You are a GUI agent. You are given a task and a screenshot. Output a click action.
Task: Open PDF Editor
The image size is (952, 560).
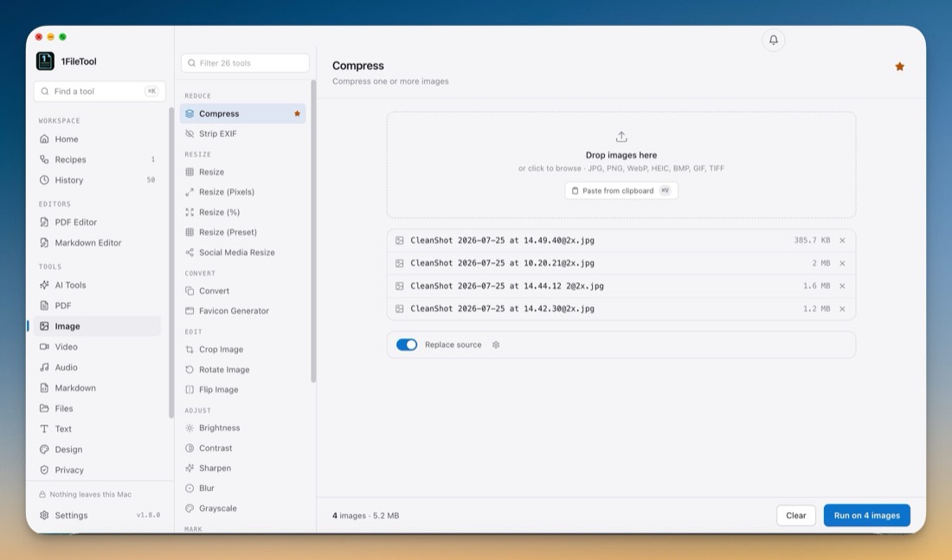click(x=97, y=222)
